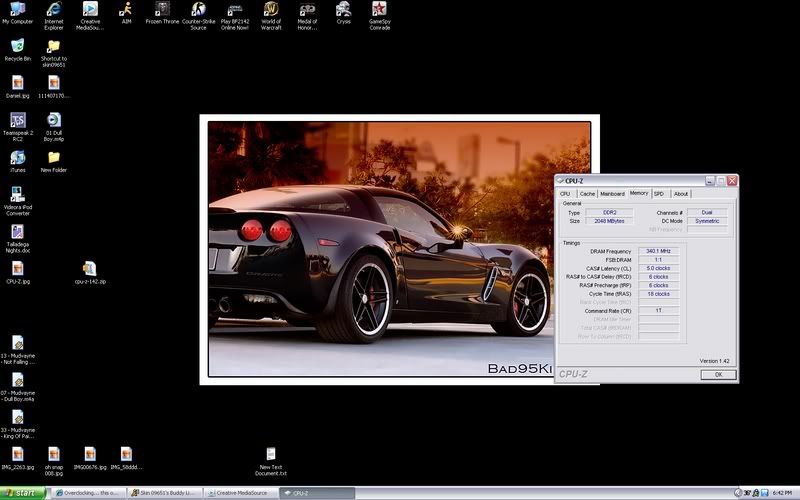The image size is (800, 500).
Task: Click the DRAM Frequency value field
Action: click(x=657, y=251)
